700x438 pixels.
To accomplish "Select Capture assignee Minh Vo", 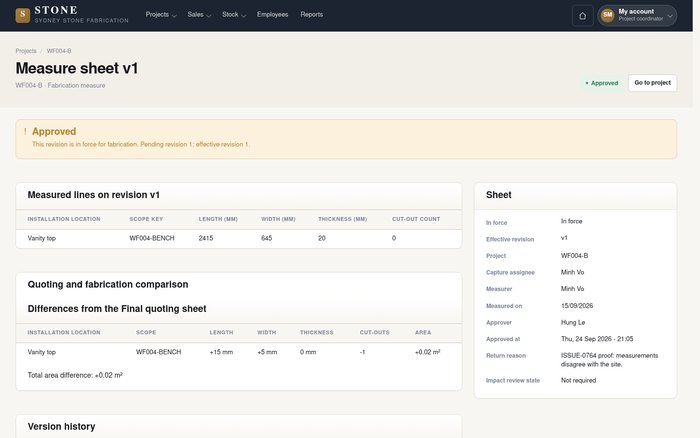I will point(572,272).
